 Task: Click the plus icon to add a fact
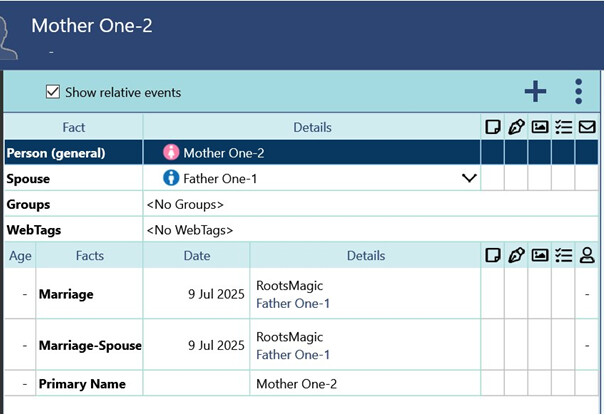coord(535,92)
